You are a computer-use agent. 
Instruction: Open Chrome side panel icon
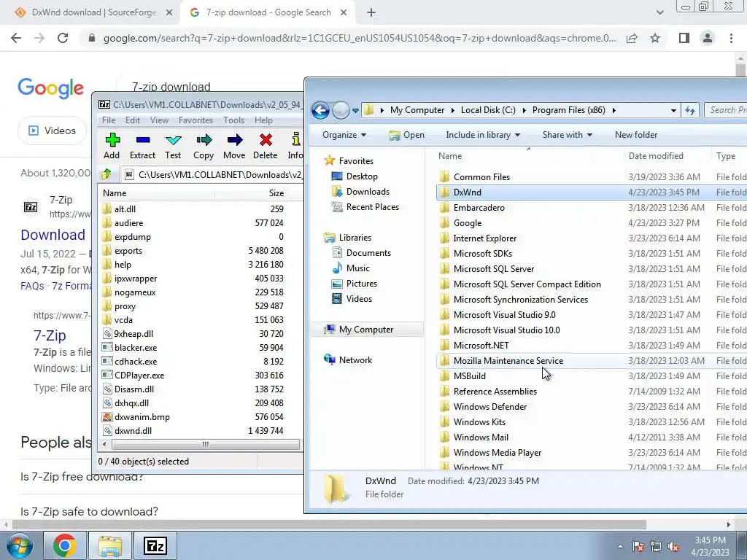tap(684, 38)
